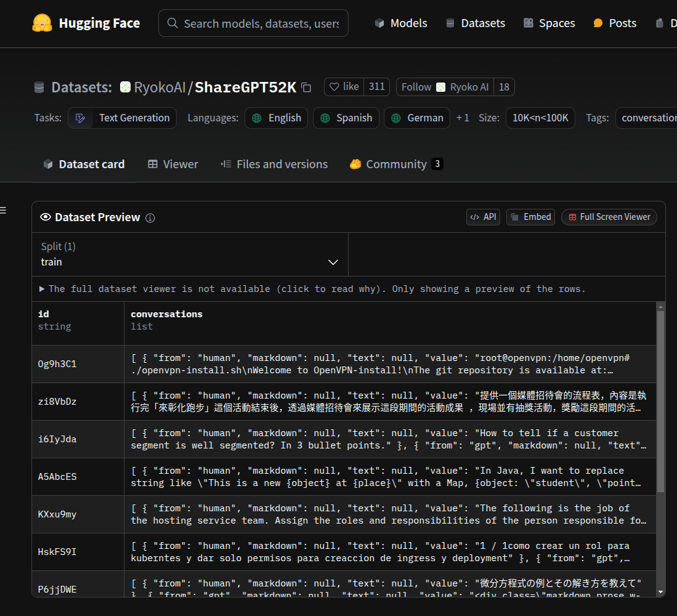677x616 pixels.
Task: Click the eye icon beside Dataset Preview
Action: click(46, 217)
